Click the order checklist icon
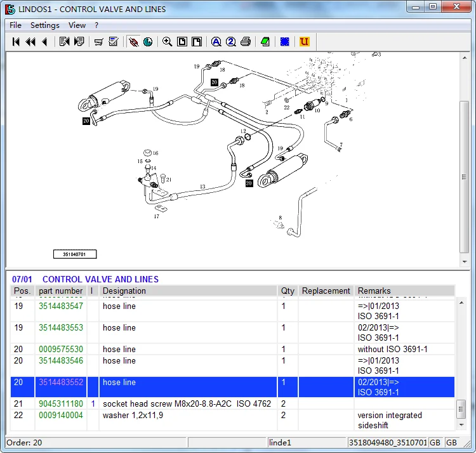 coord(114,42)
